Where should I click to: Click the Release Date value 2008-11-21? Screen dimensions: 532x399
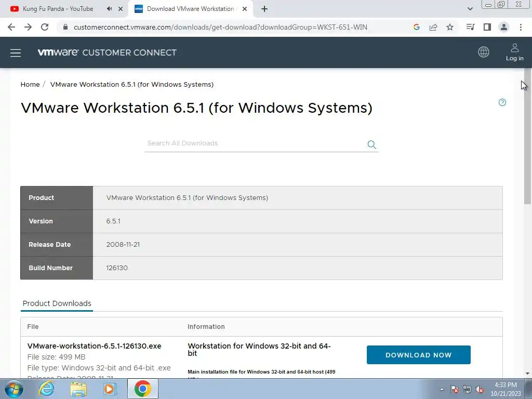click(123, 245)
